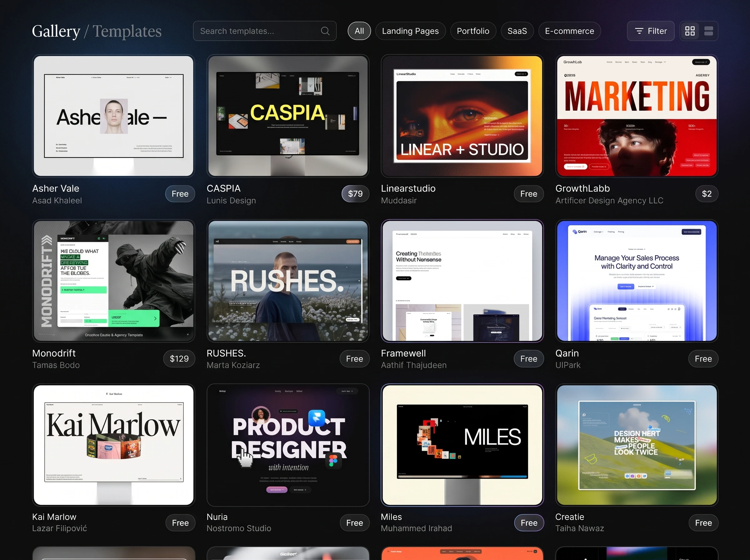Focus the Search templates field

click(264, 31)
